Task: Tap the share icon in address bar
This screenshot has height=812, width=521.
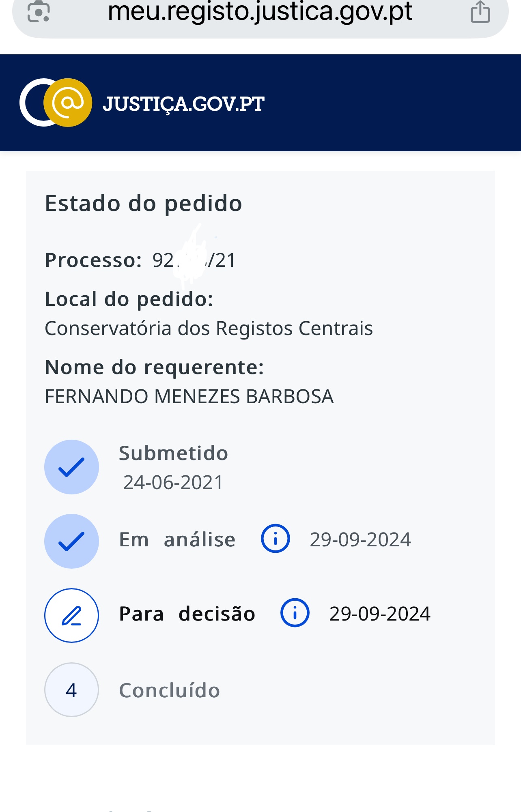Action: tap(480, 12)
